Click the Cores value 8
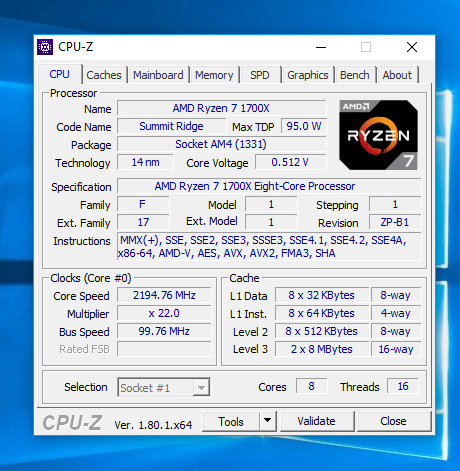460x471 pixels. 311,386
